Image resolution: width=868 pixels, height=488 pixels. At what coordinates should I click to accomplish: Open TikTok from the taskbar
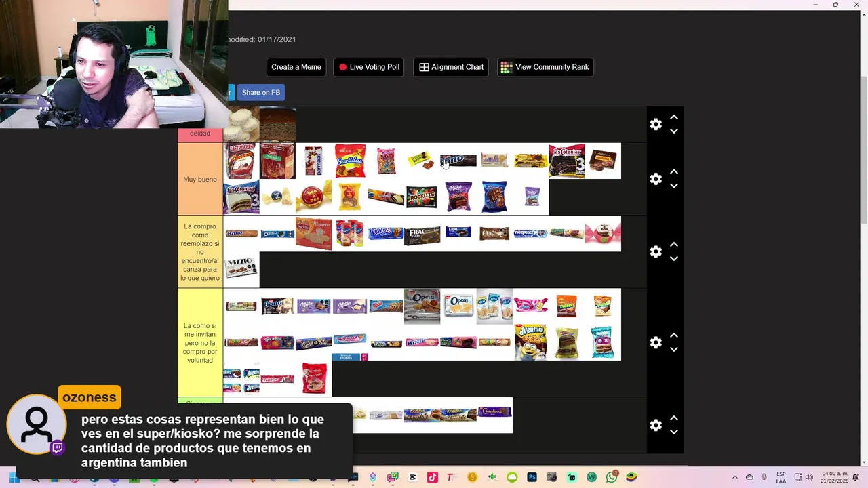pos(433,478)
